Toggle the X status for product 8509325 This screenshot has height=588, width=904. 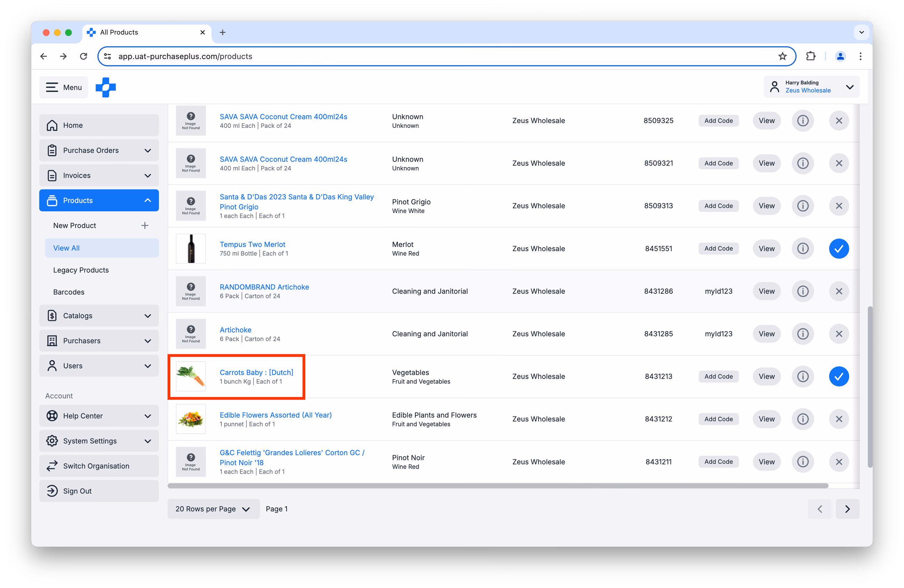point(839,120)
